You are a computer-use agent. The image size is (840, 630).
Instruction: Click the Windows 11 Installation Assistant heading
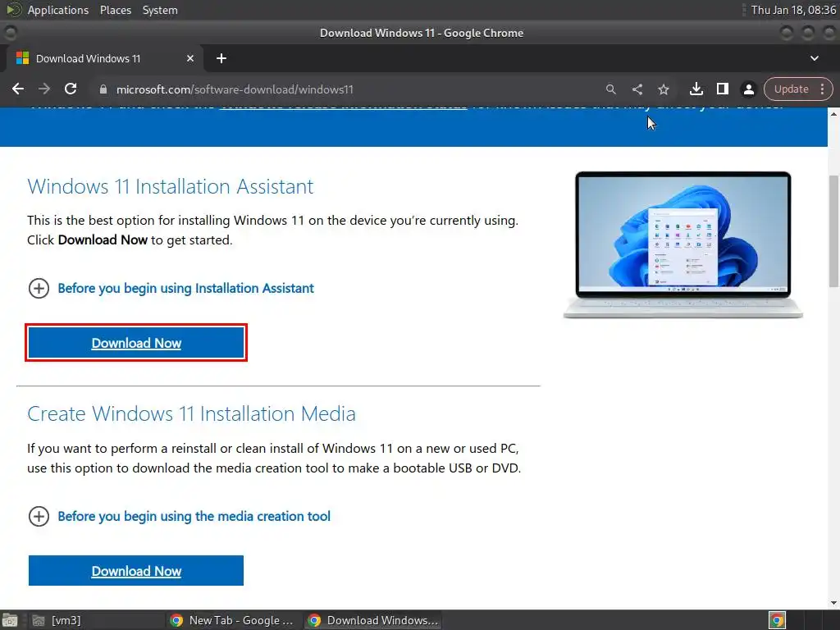[171, 186]
